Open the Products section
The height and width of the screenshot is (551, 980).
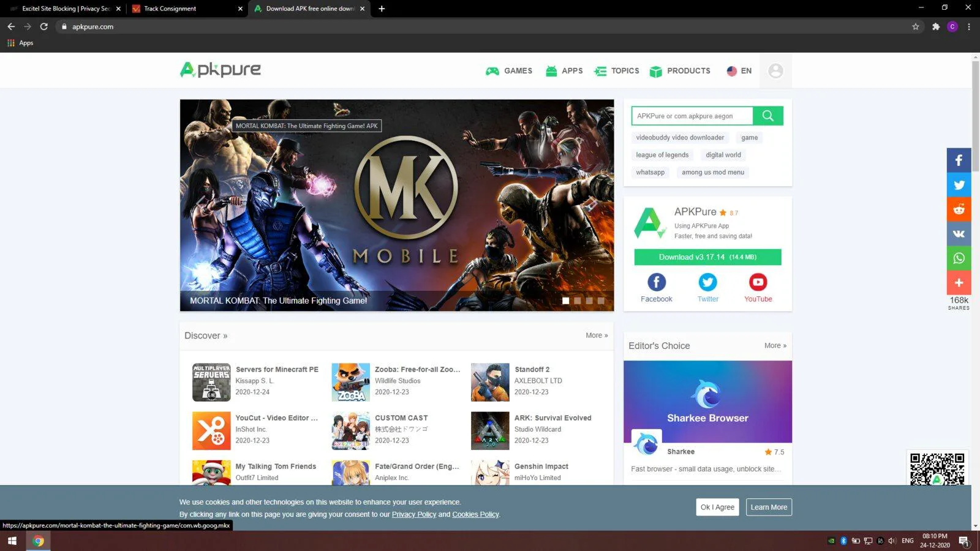tap(680, 71)
